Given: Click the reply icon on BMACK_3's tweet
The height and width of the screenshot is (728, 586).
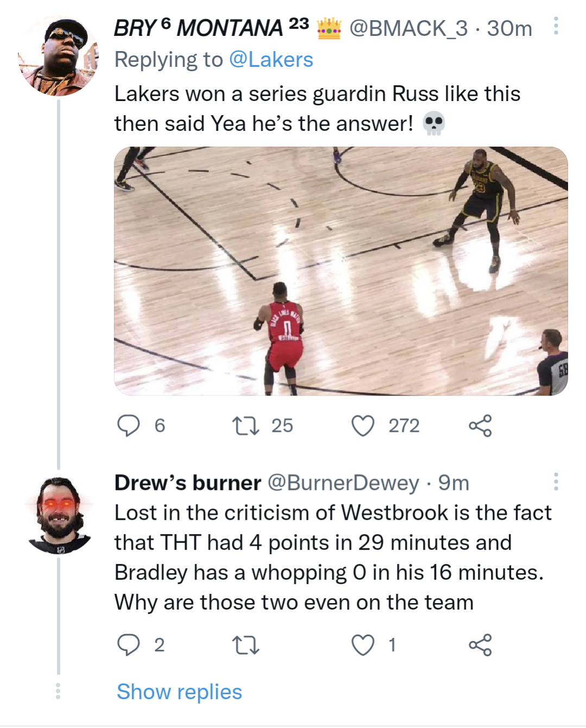Looking at the screenshot, I should [x=129, y=426].
